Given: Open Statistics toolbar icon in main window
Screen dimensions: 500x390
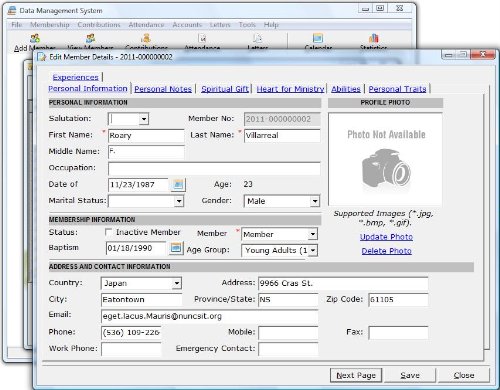Looking at the screenshot, I should tap(374, 38).
